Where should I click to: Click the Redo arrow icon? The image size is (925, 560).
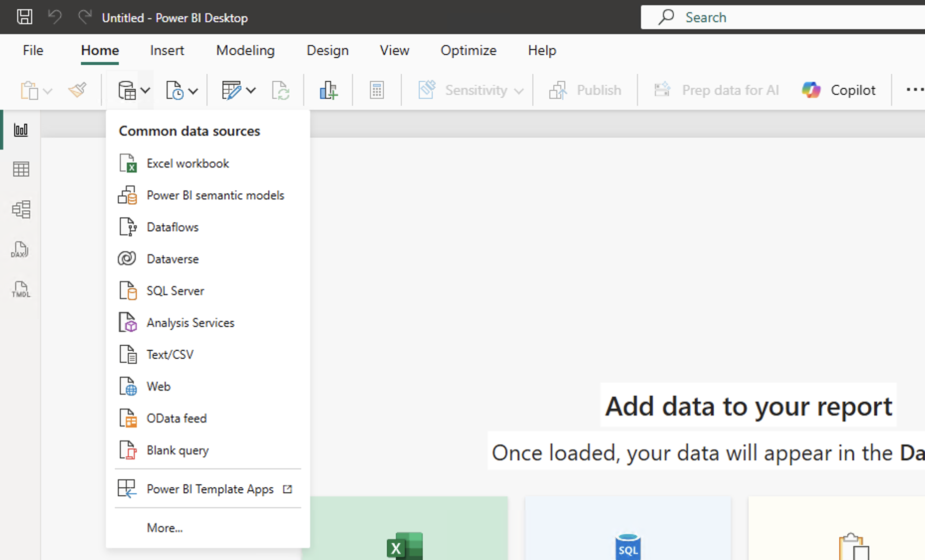point(85,17)
